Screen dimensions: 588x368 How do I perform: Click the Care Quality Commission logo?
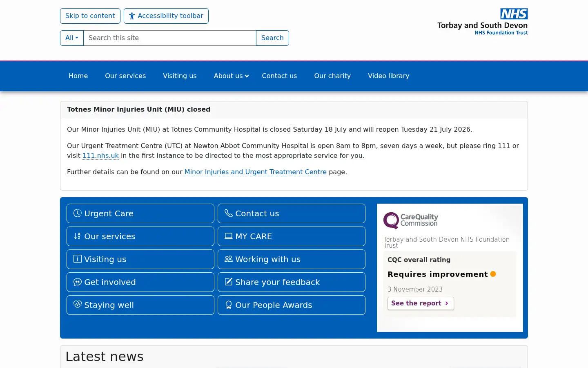(411, 220)
